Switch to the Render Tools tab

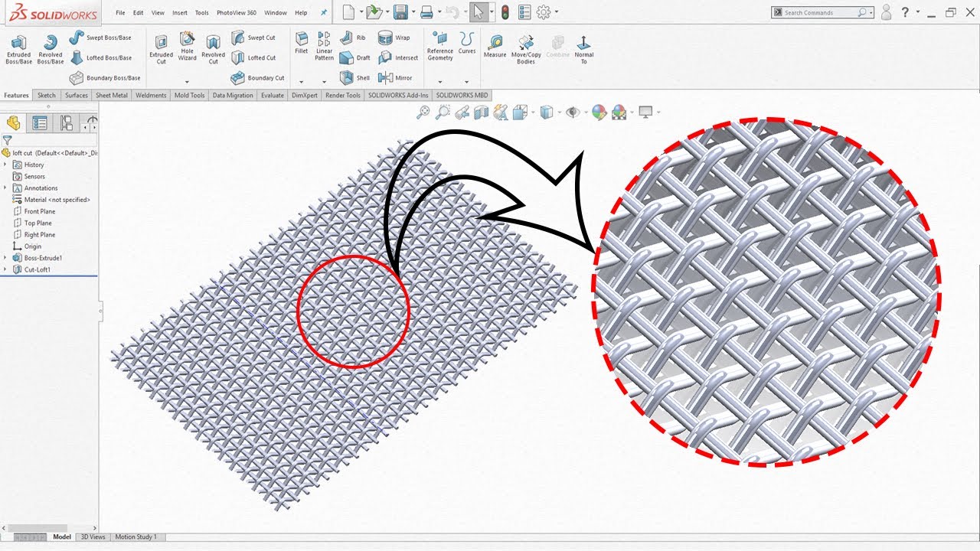pos(342,96)
